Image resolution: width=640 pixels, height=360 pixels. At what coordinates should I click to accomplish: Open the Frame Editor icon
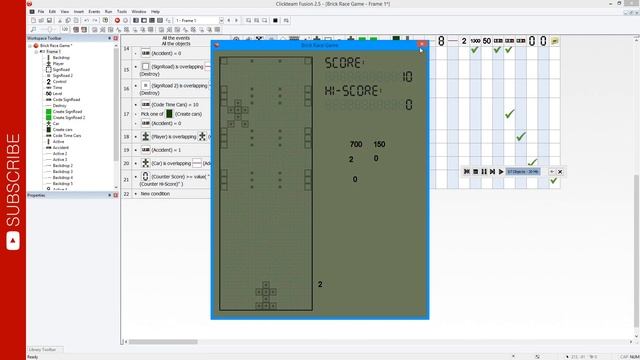[144, 20]
